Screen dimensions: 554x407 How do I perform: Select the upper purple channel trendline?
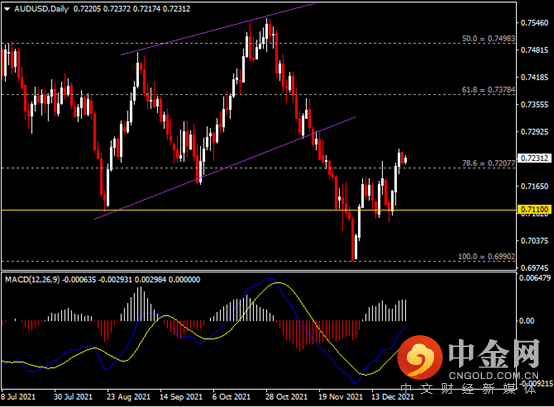pyautogui.click(x=218, y=29)
